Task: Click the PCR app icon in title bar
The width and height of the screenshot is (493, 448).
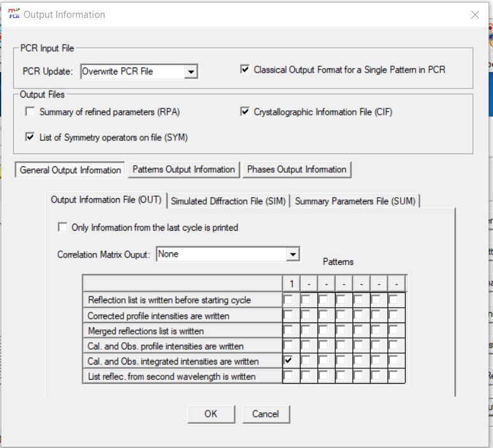Action: pos(13,14)
